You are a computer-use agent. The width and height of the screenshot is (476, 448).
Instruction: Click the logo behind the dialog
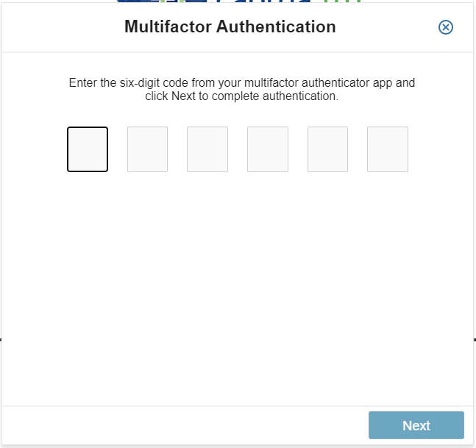point(238,1)
